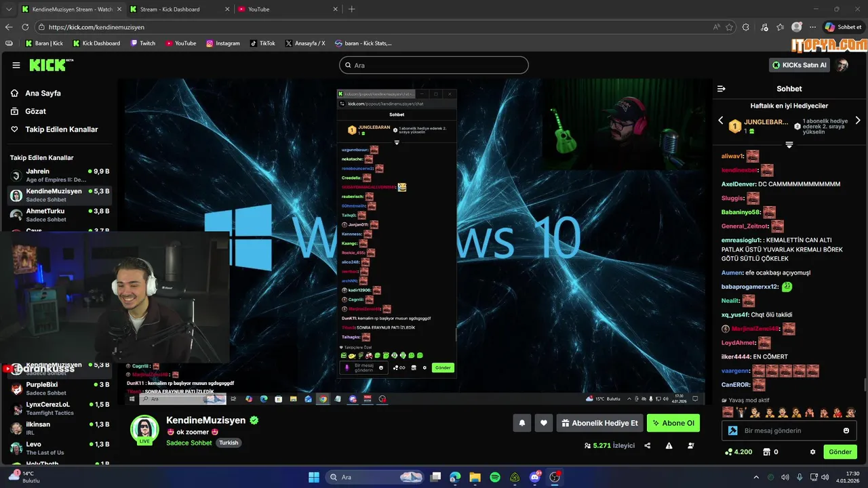The height and width of the screenshot is (488, 868).
Task: Collapse the Haftalık en iyi Hediyeciler banner
Action: [789, 145]
